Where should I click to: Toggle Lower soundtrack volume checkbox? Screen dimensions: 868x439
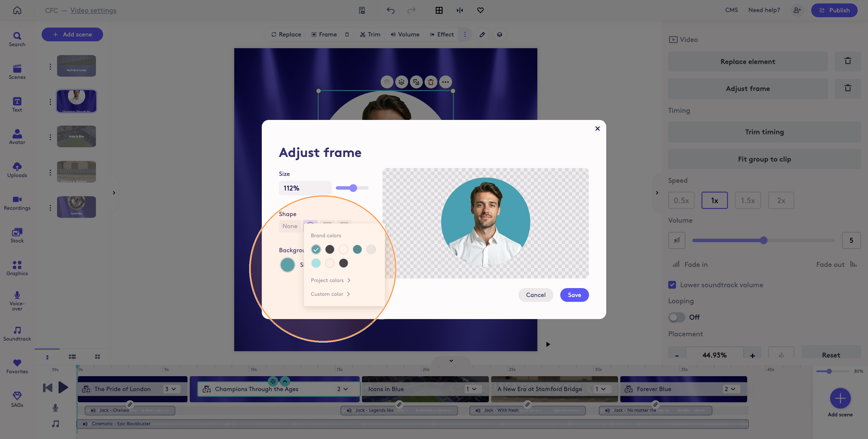click(x=672, y=285)
